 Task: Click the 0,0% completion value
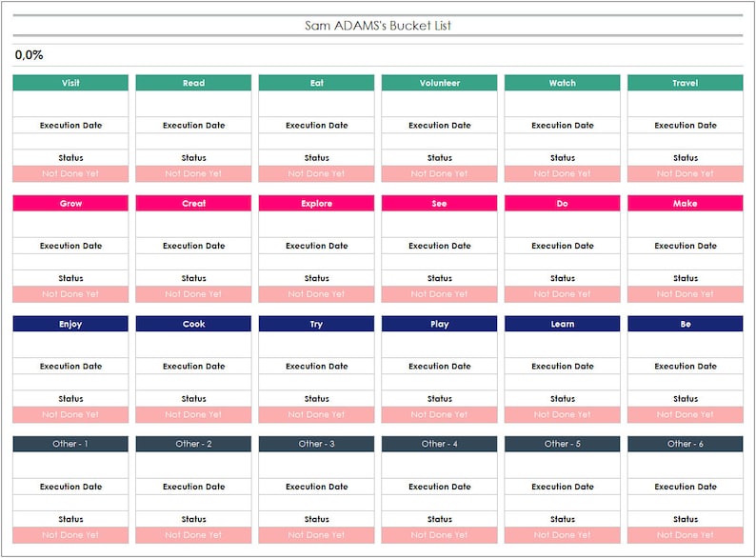(29, 55)
